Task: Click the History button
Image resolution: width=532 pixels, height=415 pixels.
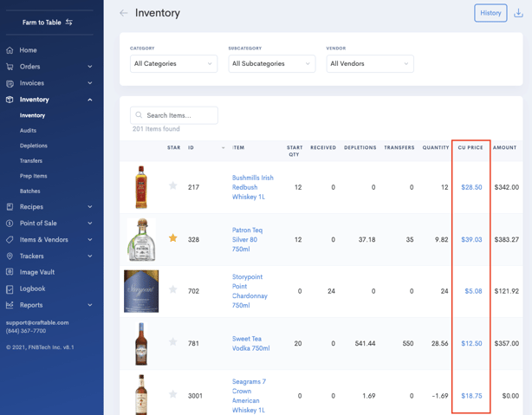Action: point(490,13)
